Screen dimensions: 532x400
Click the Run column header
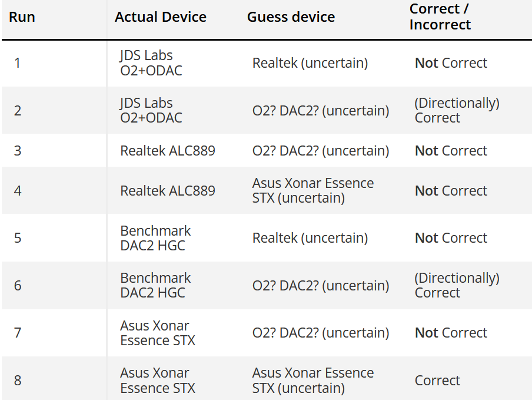pyautogui.click(x=22, y=17)
